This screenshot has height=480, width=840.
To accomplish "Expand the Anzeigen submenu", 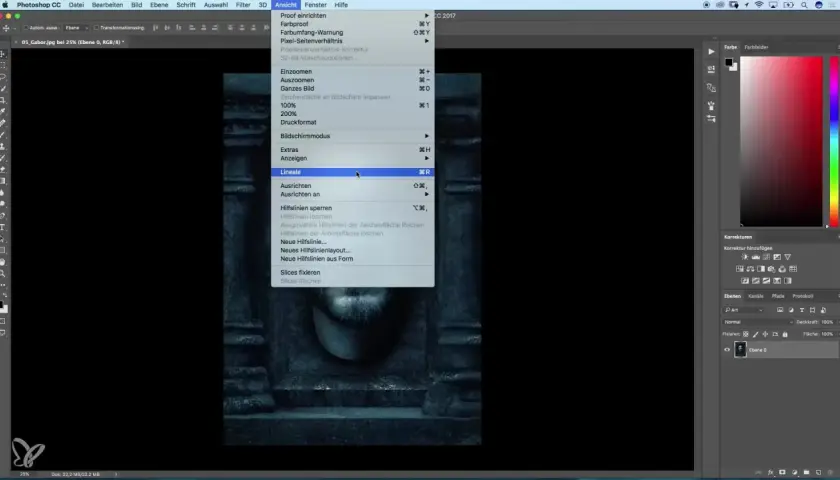I will coord(352,158).
